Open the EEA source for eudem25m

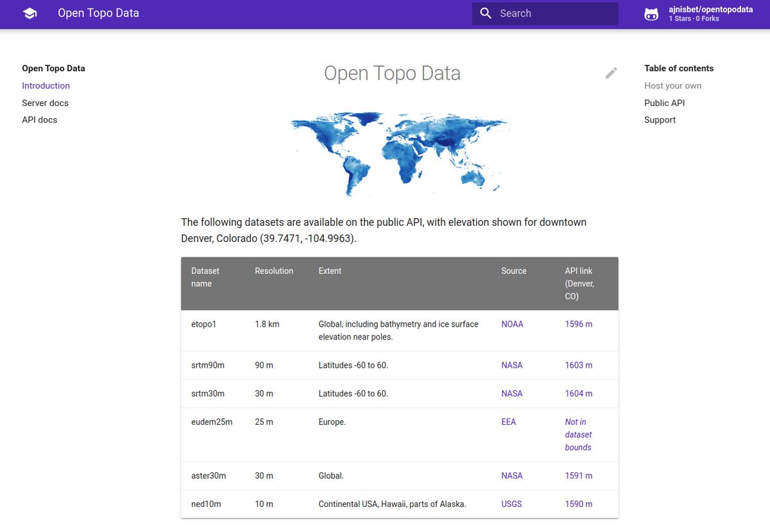point(509,422)
